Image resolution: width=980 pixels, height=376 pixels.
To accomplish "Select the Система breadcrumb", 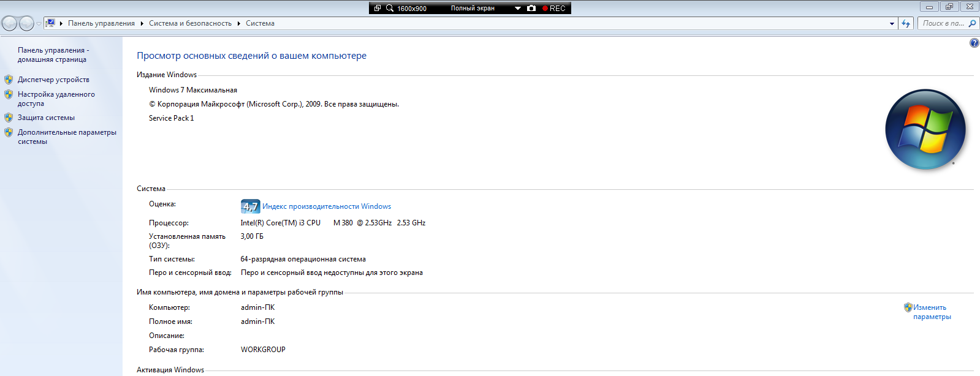I will (260, 23).
